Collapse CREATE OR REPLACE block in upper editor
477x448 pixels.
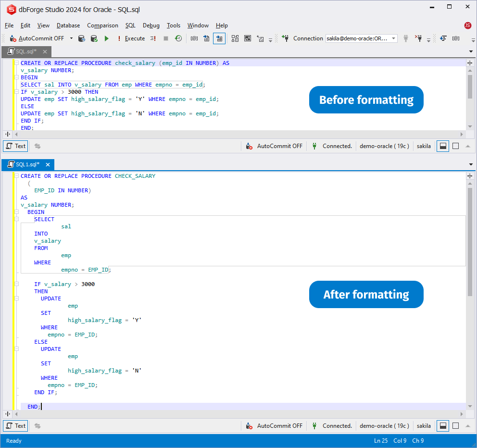tap(17, 63)
